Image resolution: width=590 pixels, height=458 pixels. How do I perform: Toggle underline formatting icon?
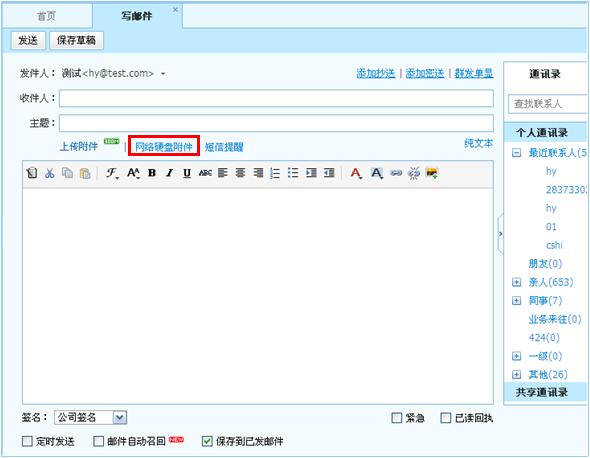point(187,173)
